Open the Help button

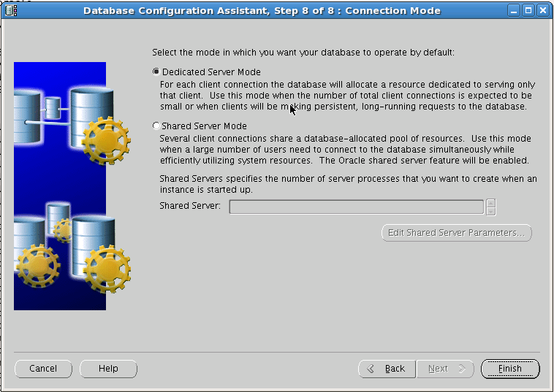[x=108, y=369]
